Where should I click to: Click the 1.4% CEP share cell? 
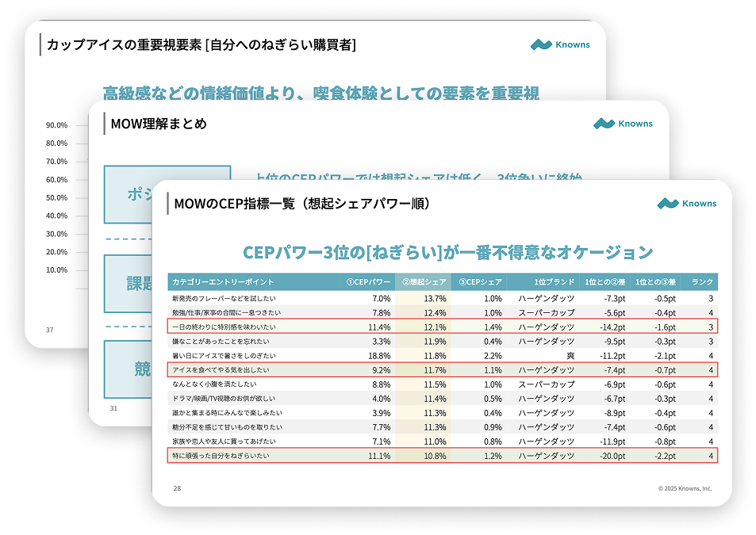pyautogui.click(x=493, y=327)
